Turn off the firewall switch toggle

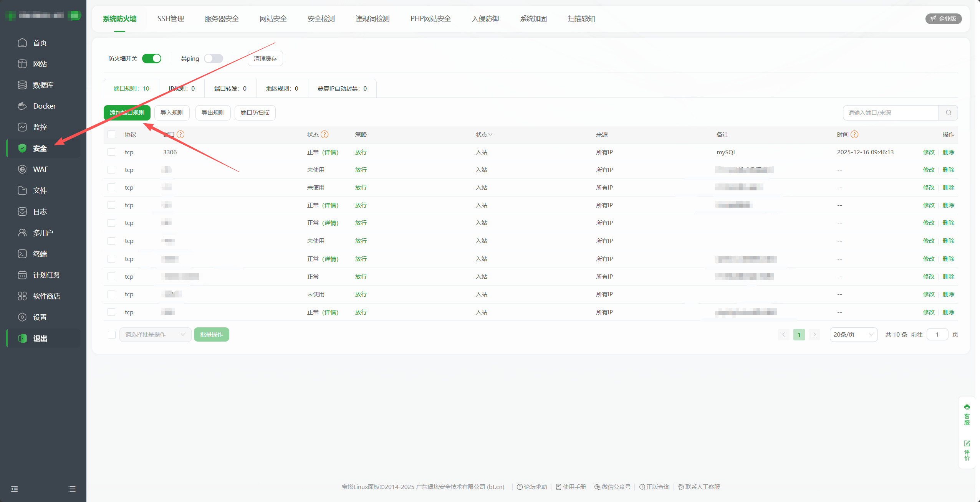pyautogui.click(x=152, y=58)
